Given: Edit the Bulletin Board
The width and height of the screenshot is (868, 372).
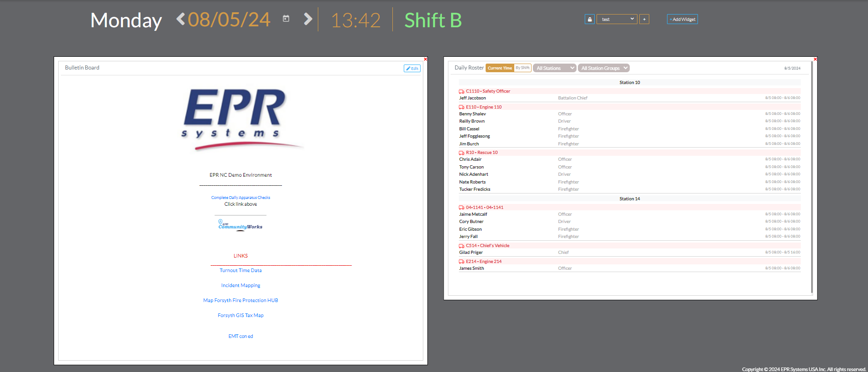Looking at the screenshot, I should [412, 68].
